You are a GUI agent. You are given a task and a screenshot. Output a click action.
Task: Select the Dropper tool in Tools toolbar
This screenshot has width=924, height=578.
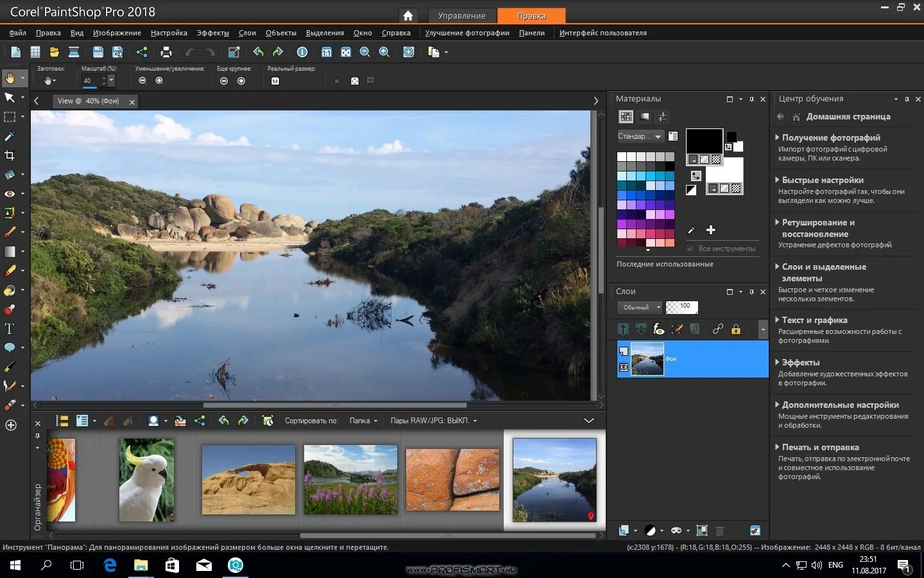[x=10, y=136]
